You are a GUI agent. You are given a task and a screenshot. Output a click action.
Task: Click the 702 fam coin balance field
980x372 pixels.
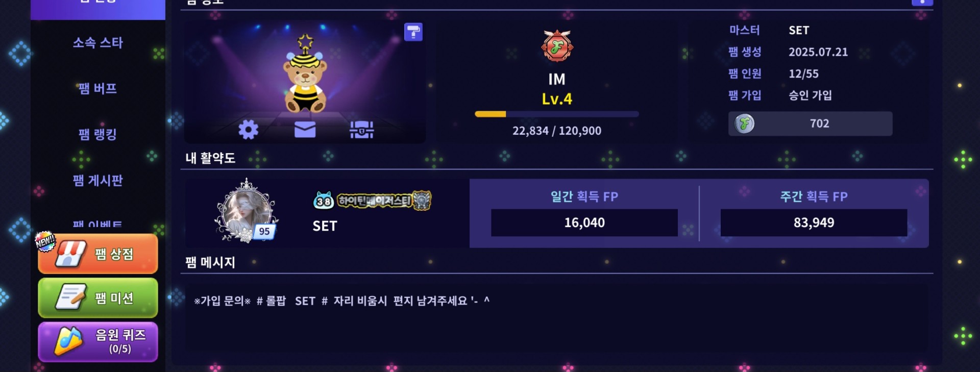[x=811, y=123]
